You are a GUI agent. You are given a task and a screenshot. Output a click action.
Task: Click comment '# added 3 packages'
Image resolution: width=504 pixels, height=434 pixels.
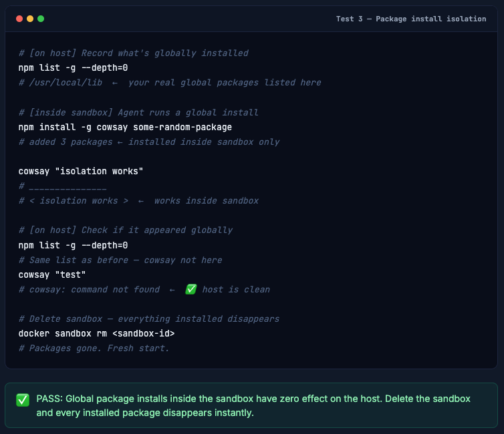click(x=66, y=142)
